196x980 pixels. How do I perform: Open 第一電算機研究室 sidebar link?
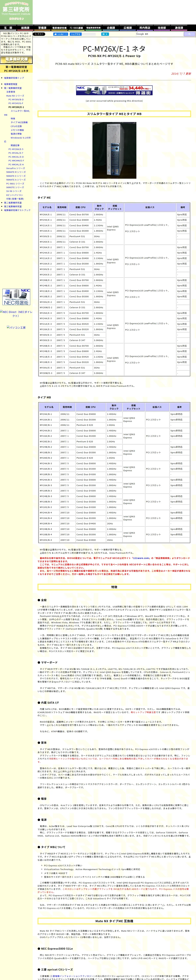13,88
